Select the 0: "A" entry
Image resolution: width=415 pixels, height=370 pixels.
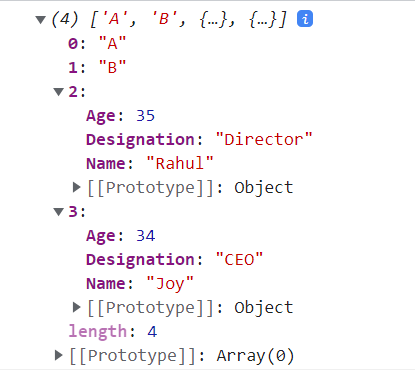click(x=97, y=44)
